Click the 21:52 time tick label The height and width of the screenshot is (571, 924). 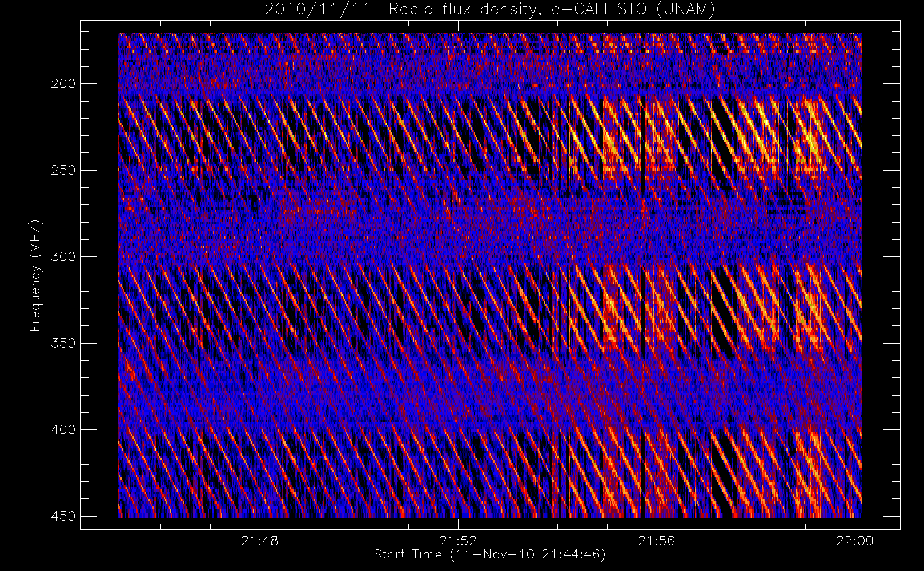tap(458, 541)
